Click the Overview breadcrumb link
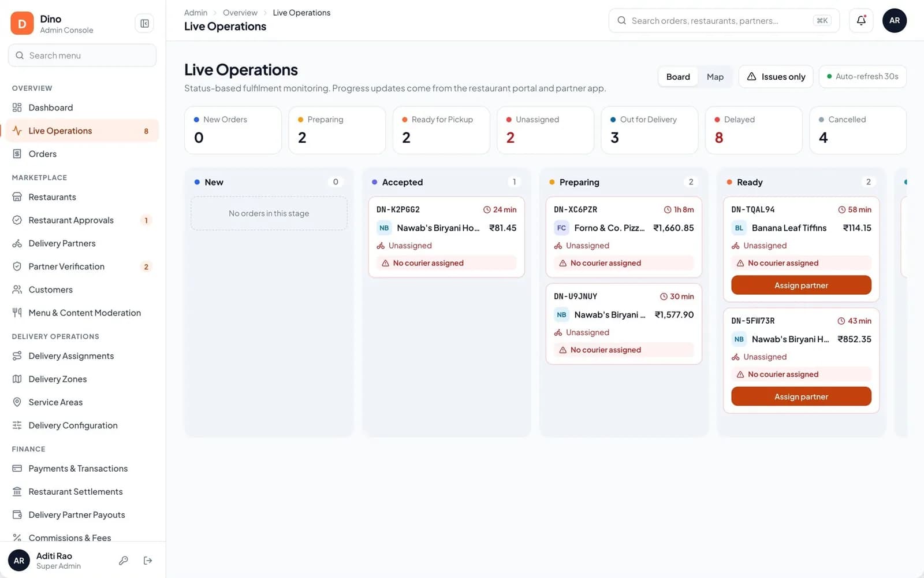The height and width of the screenshot is (578, 924). coord(240,13)
